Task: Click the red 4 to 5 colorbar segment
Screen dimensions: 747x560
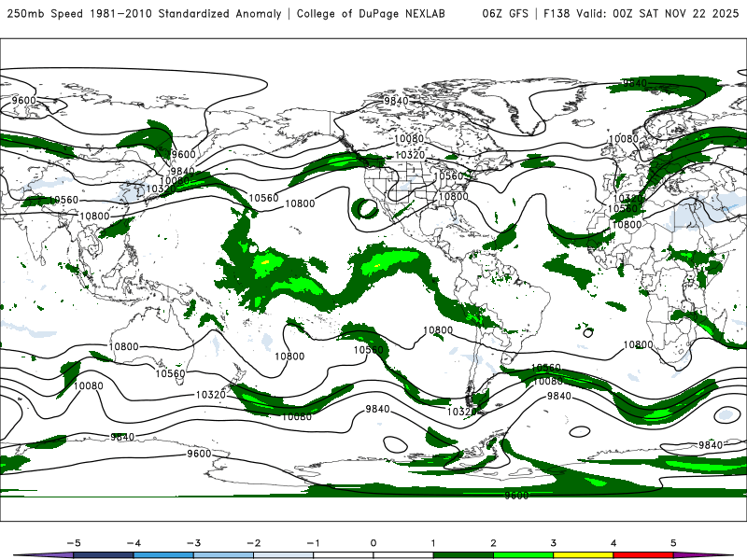Action: point(643,555)
